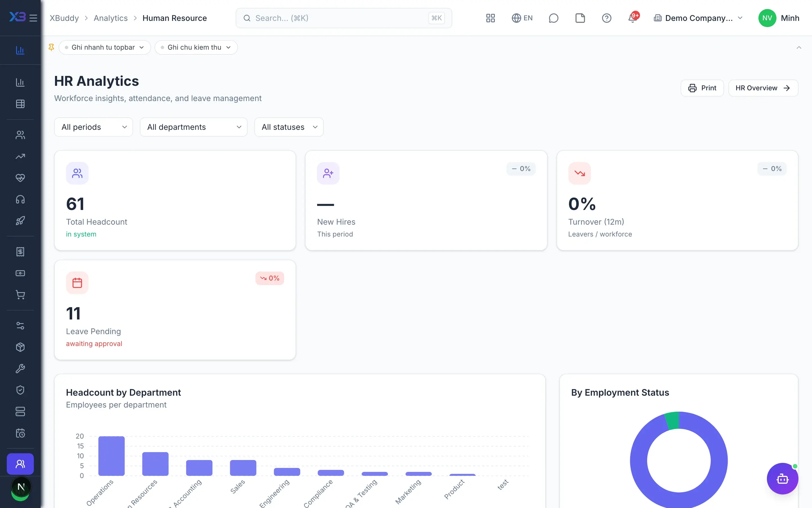Open the shield check icon in sidebar
The width and height of the screenshot is (812, 508).
(x=20, y=390)
